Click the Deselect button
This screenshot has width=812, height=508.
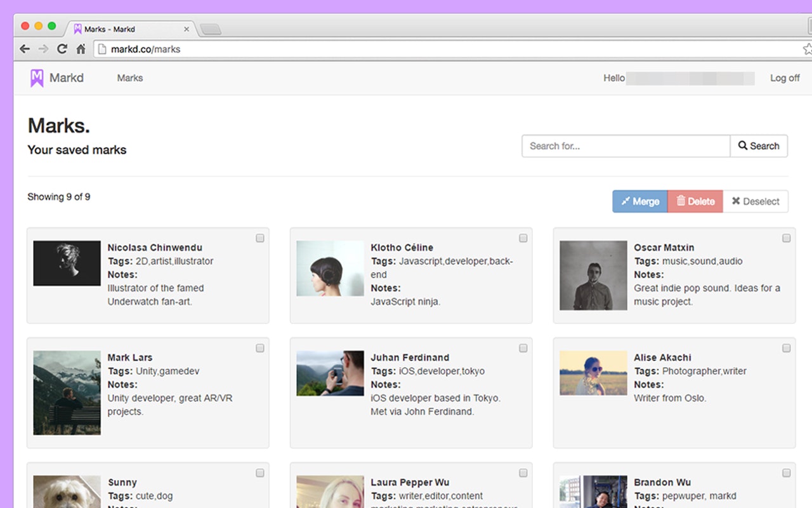(x=756, y=201)
